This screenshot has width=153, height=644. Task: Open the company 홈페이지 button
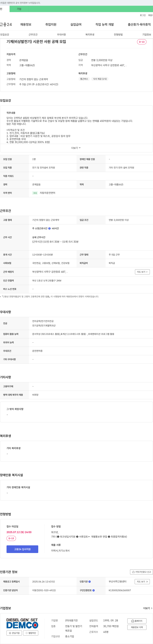point(137,621)
